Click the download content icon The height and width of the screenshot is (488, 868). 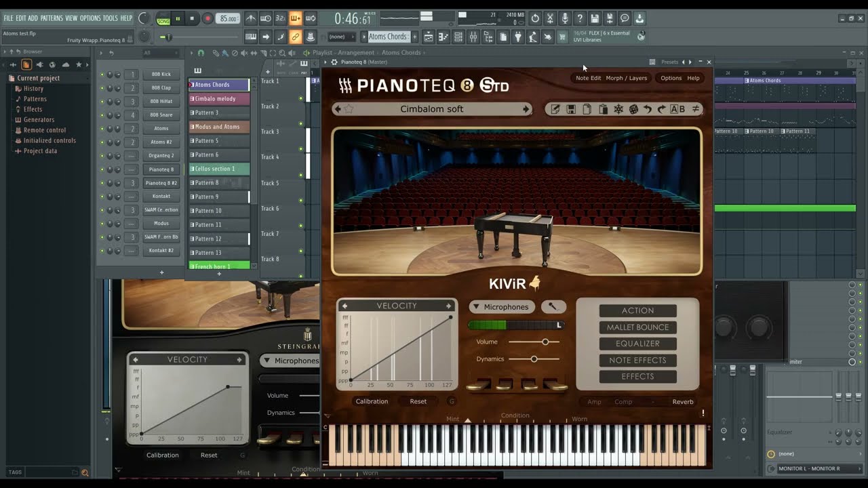[x=639, y=18]
